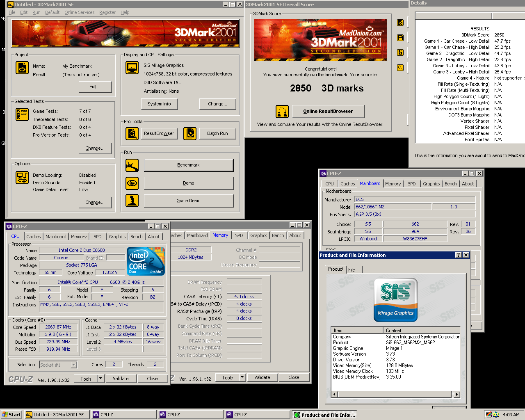
Task: Select the Product tab in Product and File Information
Action: point(336,269)
